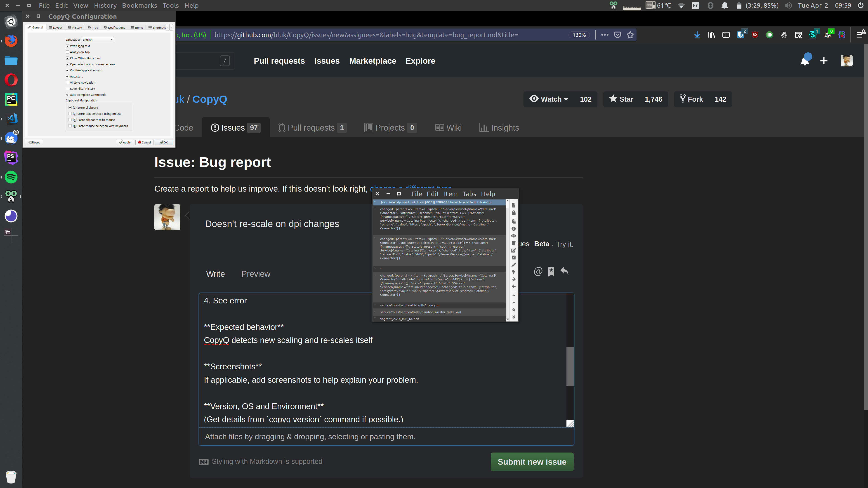
Task: Open Privacy Badger extension icon
Action: [x=828, y=35]
